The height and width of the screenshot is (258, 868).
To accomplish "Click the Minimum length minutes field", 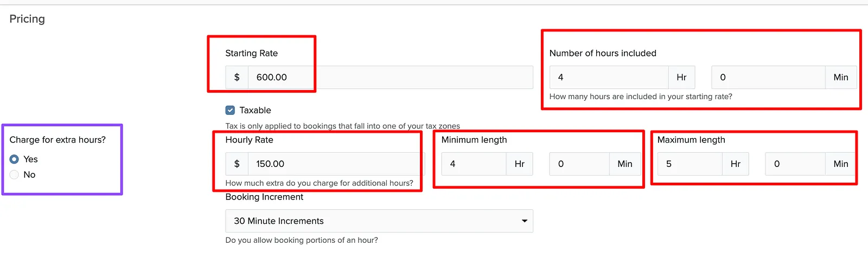I will [579, 164].
